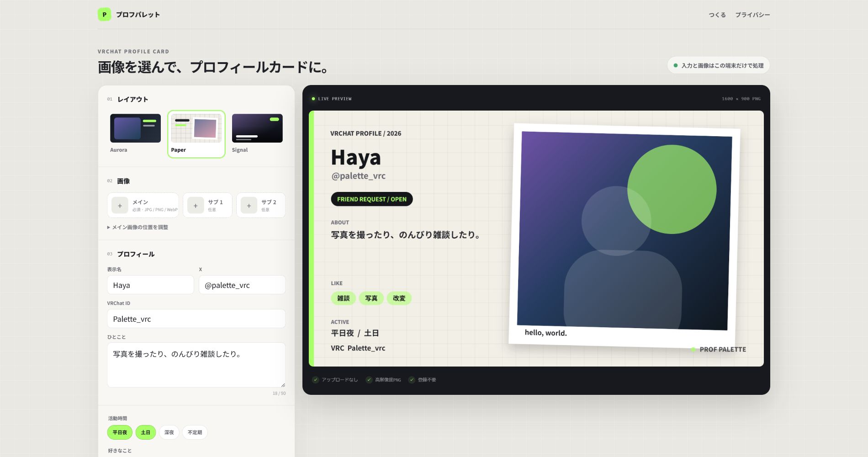The image size is (868, 457).
Task: Click the checkmark icon beside 高解像度PNG
Action: [x=369, y=380]
